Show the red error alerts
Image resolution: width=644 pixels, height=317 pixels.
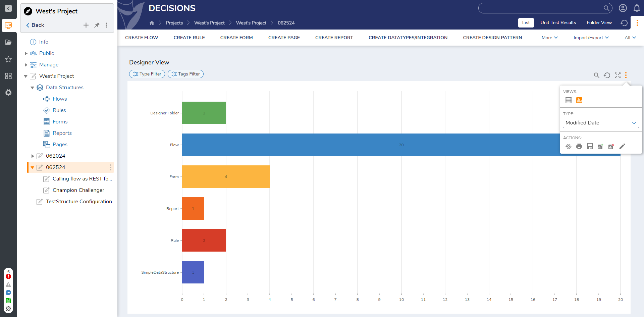(x=8, y=276)
